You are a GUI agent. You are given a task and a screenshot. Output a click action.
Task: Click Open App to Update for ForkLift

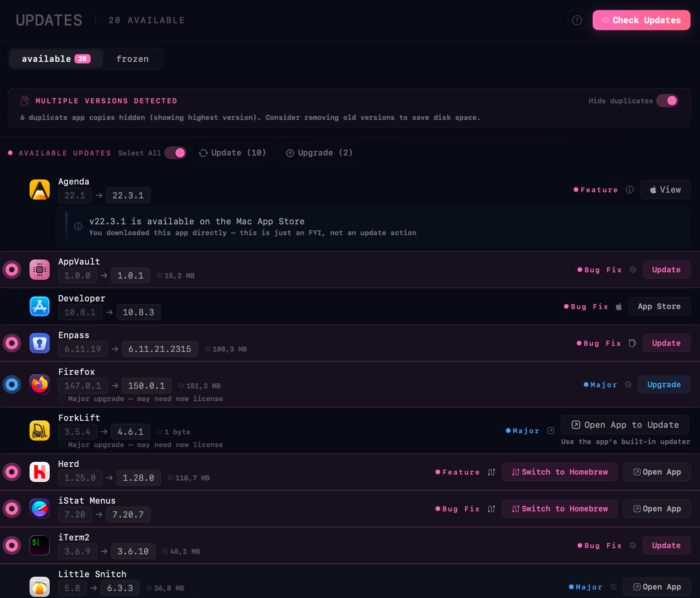[625, 425]
